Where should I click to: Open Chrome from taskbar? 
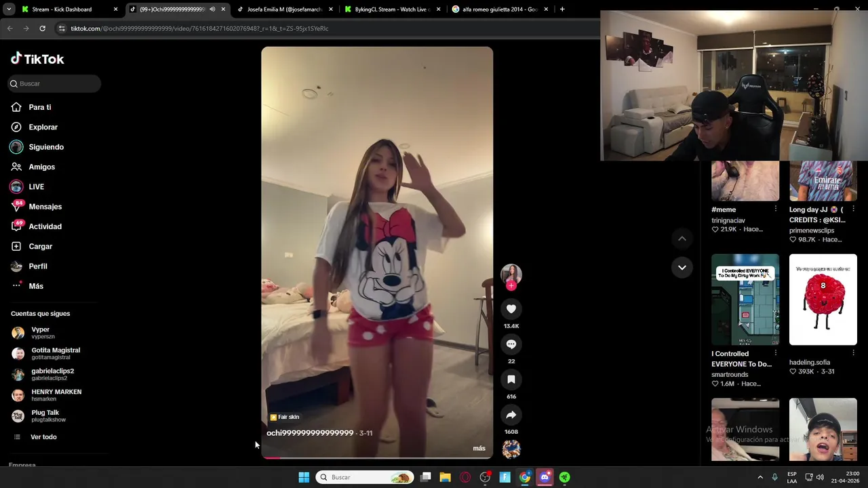click(525, 477)
